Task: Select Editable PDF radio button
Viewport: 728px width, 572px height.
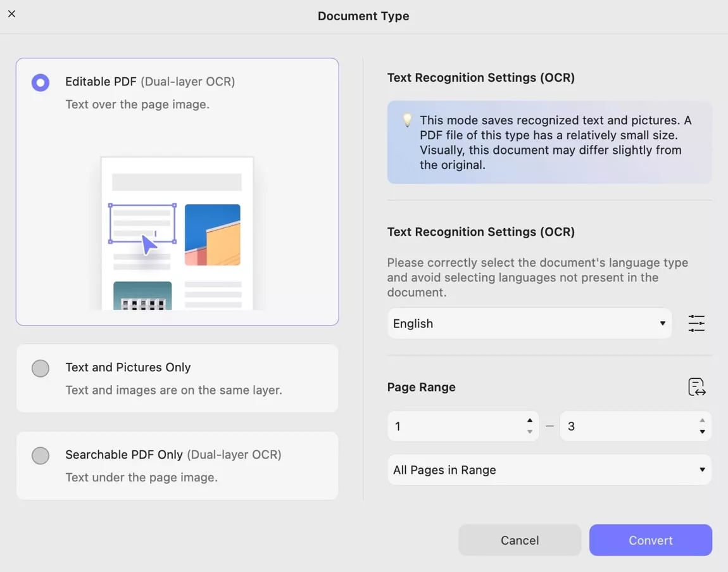Action: click(41, 82)
